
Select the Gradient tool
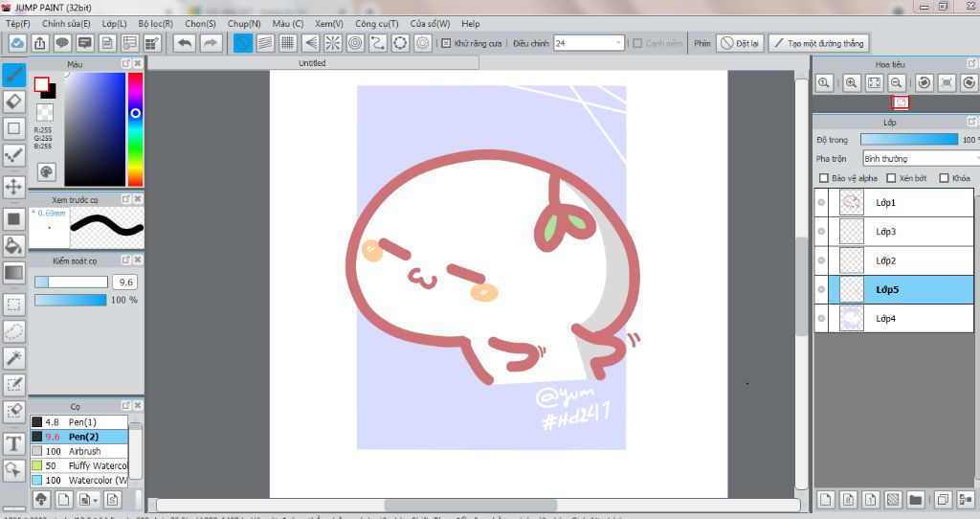(x=13, y=273)
